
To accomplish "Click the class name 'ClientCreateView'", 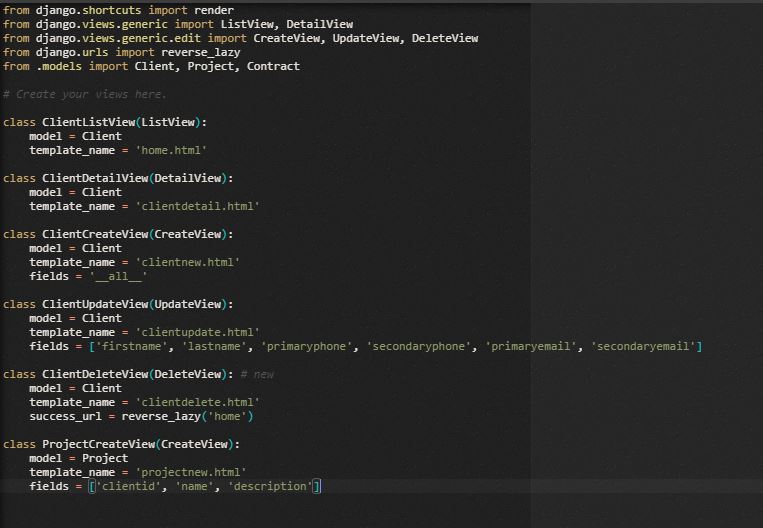I will pos(95,234).
